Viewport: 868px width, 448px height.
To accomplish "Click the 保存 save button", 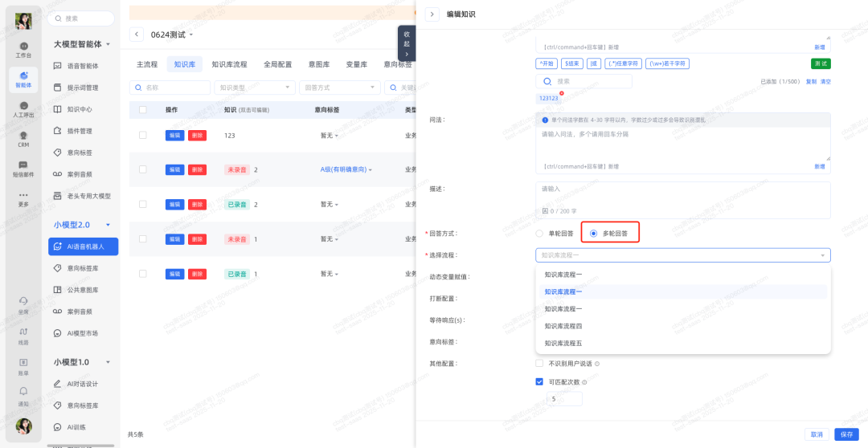I will (846, 434).
